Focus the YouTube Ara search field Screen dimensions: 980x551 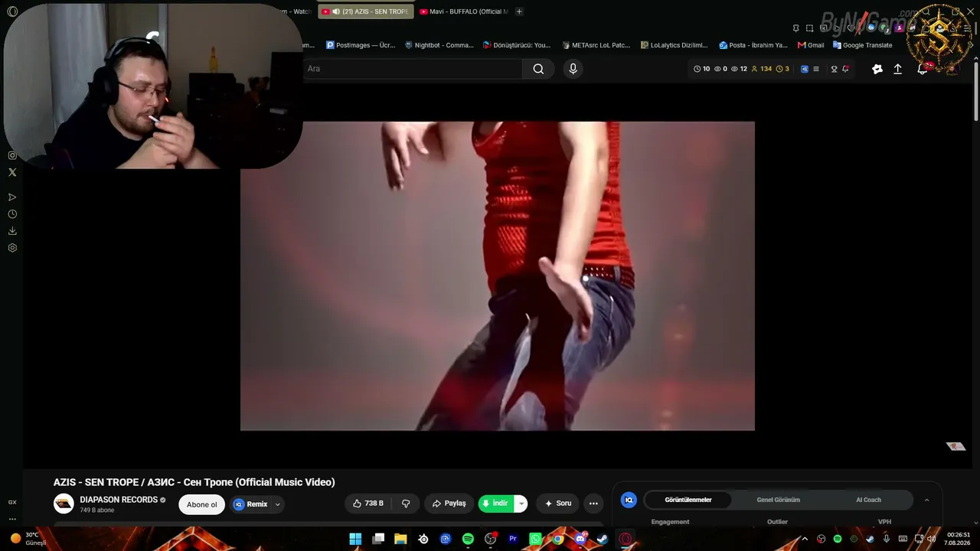(412, 69)
